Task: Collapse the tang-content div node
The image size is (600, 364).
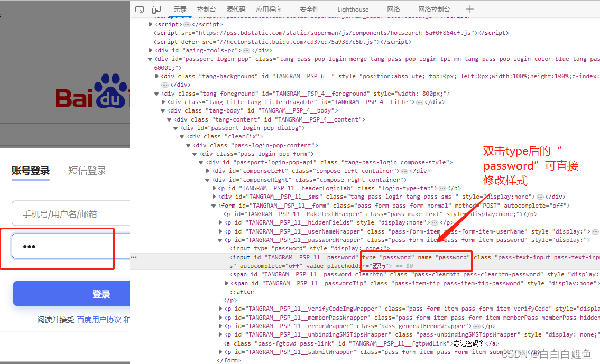Action: [x=169, y=120]
